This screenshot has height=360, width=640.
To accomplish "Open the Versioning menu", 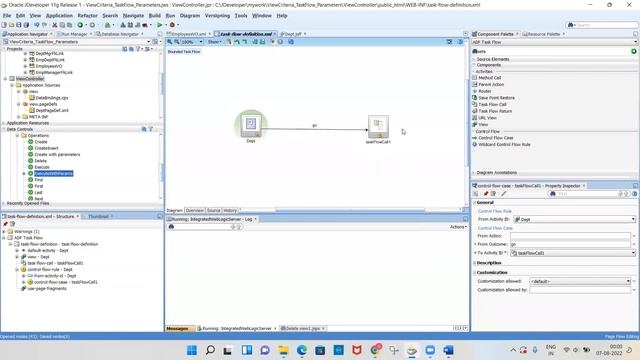I will click(217, 16).
